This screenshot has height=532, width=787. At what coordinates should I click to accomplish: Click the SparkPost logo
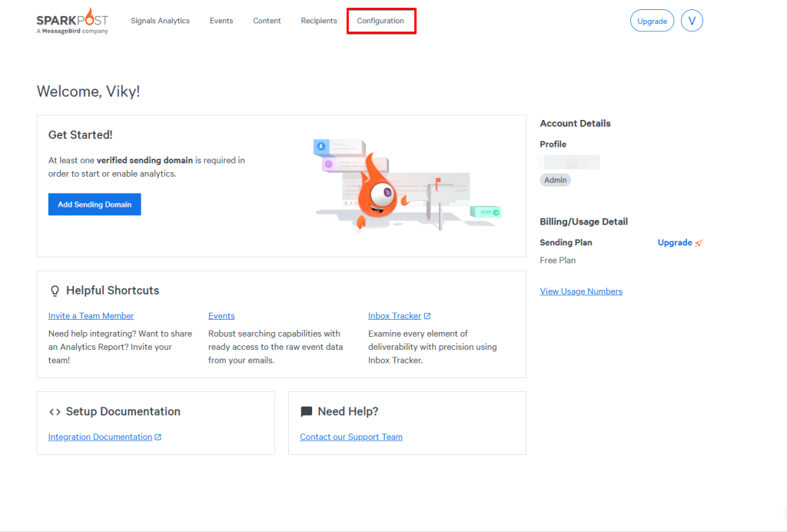pyautogui.click(x=72, y=21)
